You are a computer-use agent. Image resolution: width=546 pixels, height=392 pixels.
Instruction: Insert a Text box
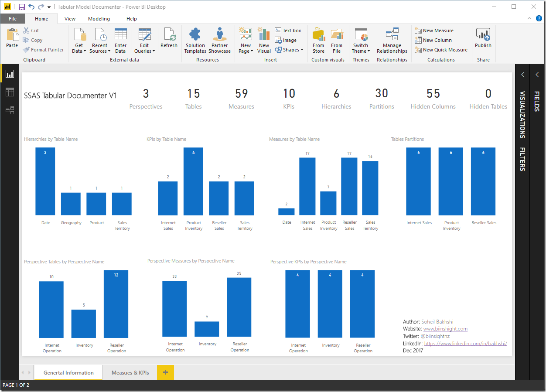pyautogui.click(x=288, y=31)
